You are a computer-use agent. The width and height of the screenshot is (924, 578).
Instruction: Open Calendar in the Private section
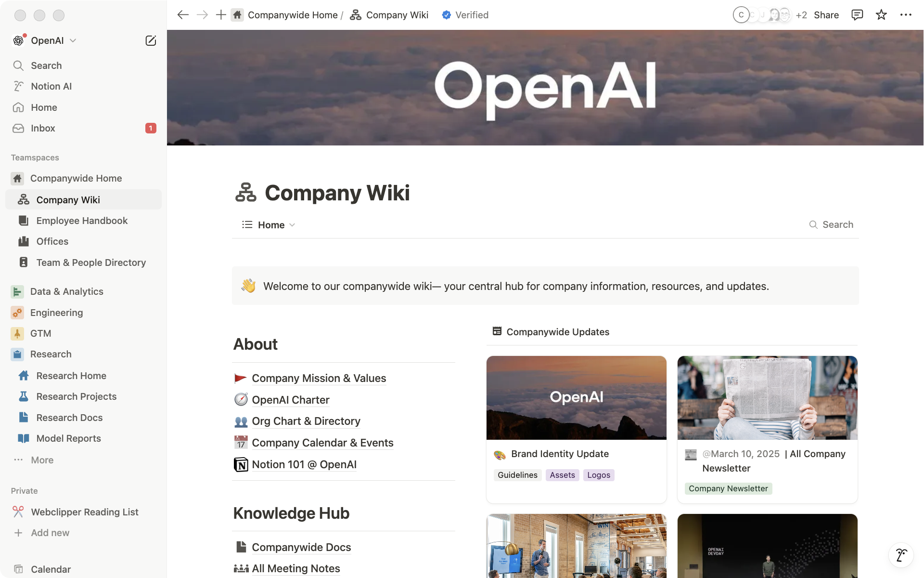[50, 569]
